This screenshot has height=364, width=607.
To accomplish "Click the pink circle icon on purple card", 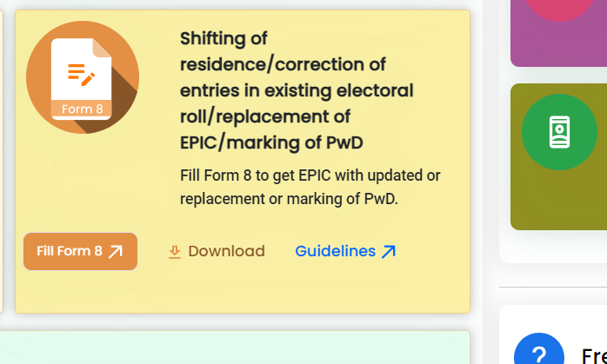I will (x=559, y=10).
